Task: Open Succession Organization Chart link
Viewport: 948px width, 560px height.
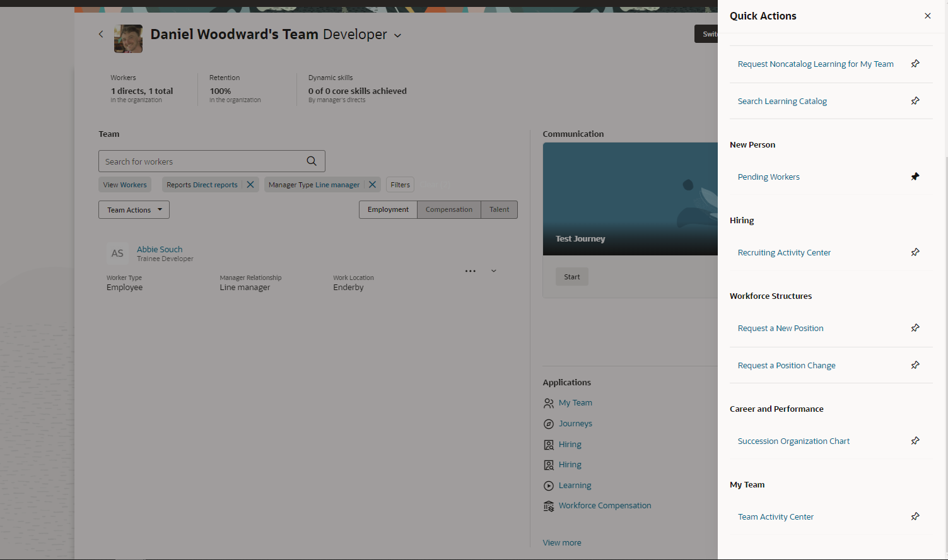Action: pos(793,441)
